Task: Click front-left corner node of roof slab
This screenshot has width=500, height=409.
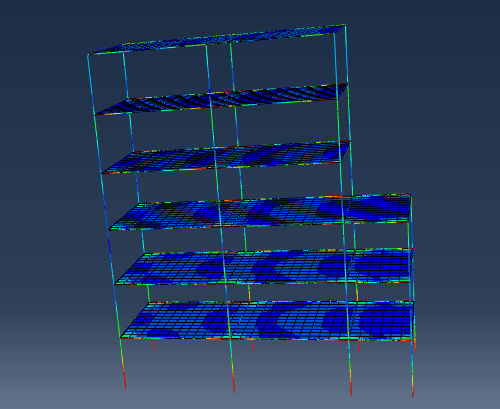Action: [88, 54]
